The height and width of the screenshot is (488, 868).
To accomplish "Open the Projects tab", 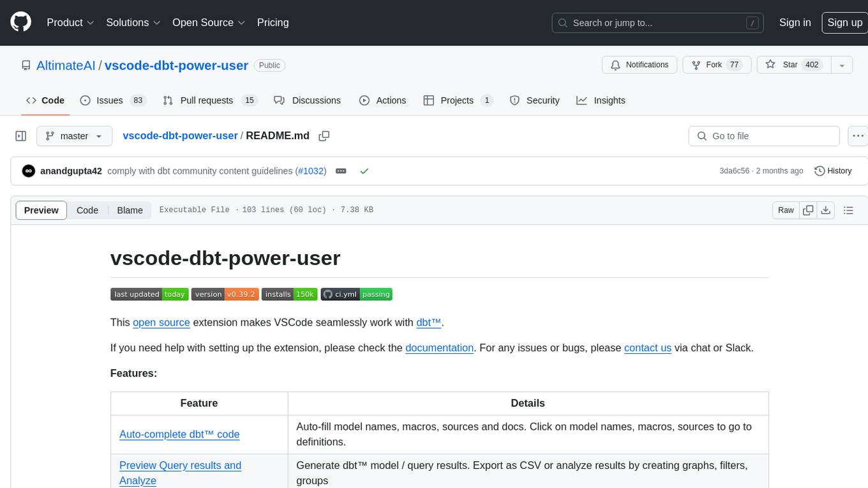I will [458, 100].
